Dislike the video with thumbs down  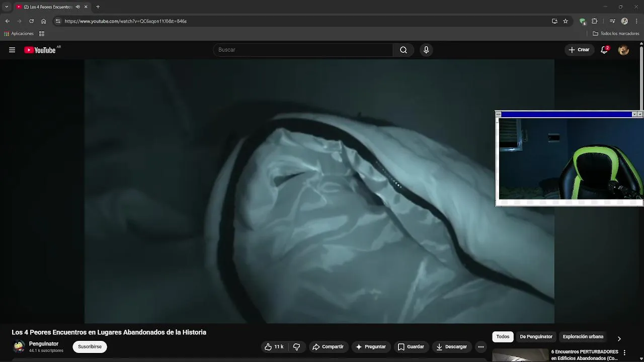click(296, 347)
